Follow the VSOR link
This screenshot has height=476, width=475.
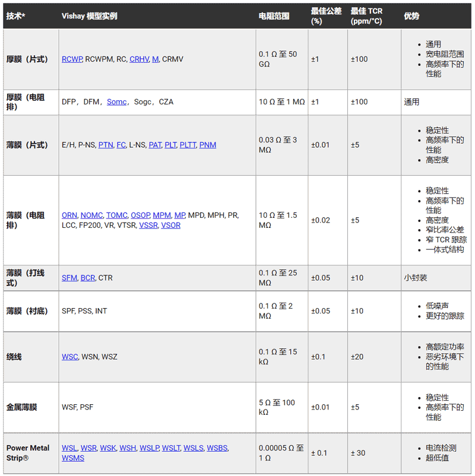pos(170,226)
